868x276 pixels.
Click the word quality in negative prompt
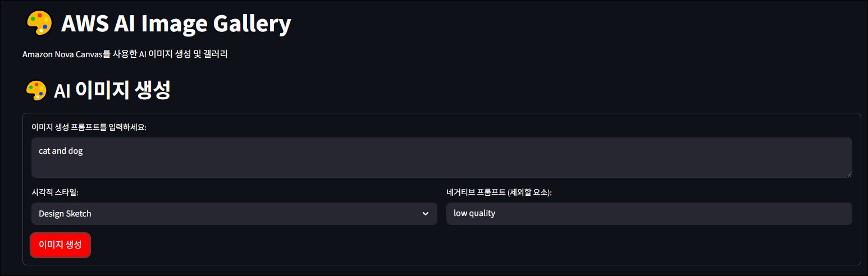pyautogui.click(x=482, y=213)
